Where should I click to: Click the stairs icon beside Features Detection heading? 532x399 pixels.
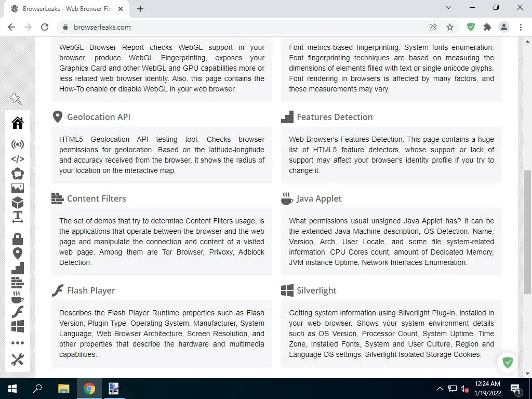pos(287,117)
